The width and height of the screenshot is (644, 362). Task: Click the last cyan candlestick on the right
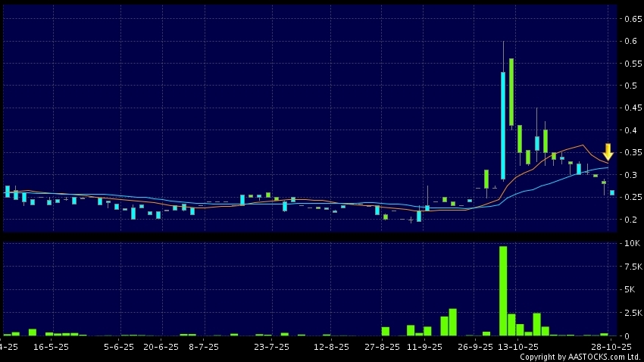(612, 193)
